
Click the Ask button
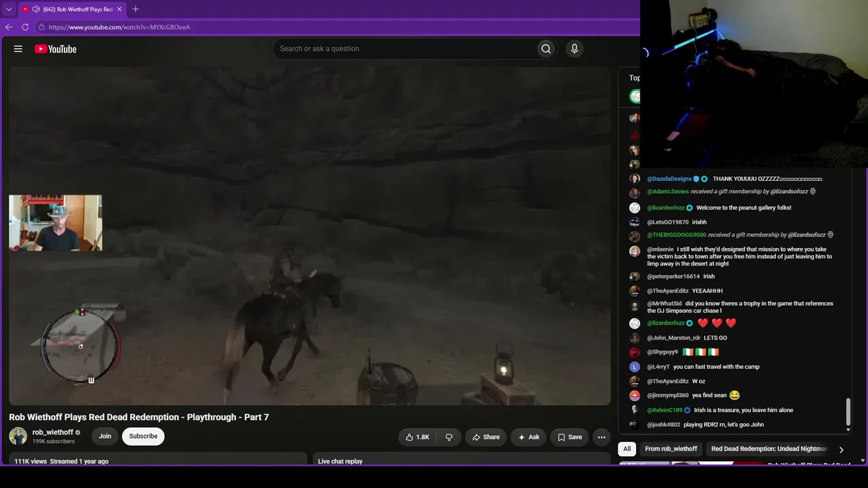529,437
